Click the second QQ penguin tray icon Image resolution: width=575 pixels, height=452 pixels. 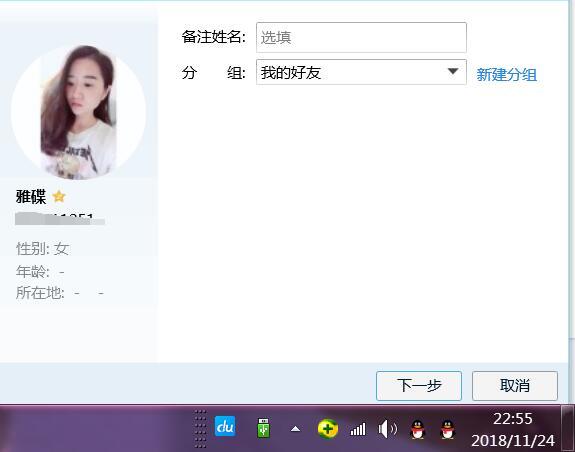coord(447,429)
